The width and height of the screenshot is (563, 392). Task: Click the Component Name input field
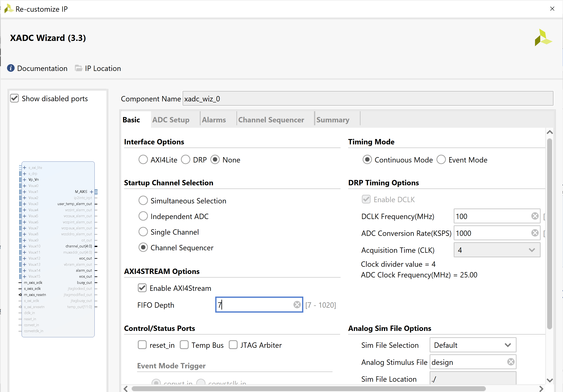coord(367,99)
